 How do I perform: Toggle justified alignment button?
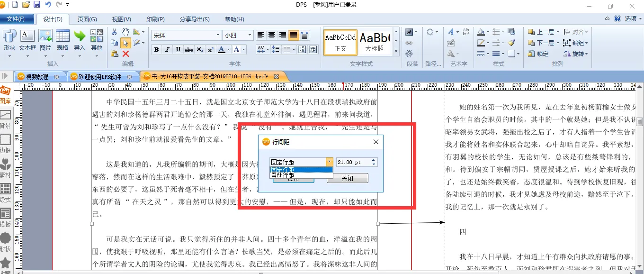(294, 35)
